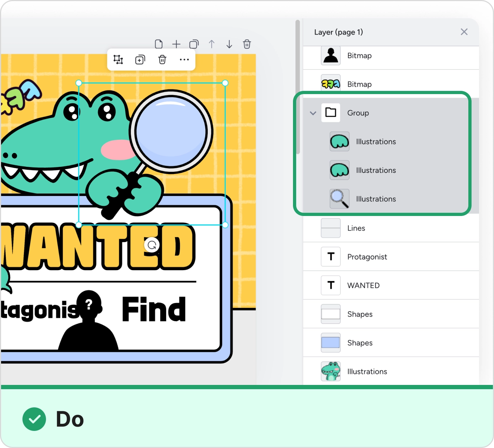Image resolution: width=494 pixels, height=448 pixels.
Task: Collapse the Group layer chevron
Action: (x=313, y=113)
